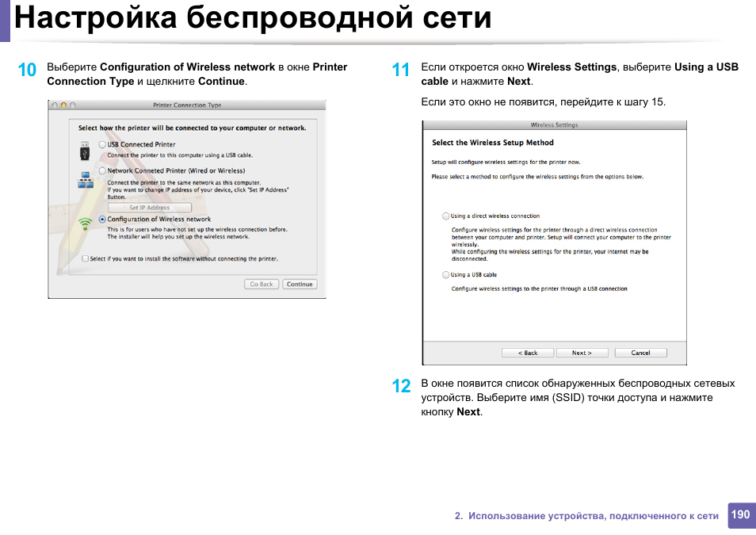Click text 'Configure wireless settings to the printer through a USB connection'
The height and width of the screenshot is (535, 756).
click(539, 289)
